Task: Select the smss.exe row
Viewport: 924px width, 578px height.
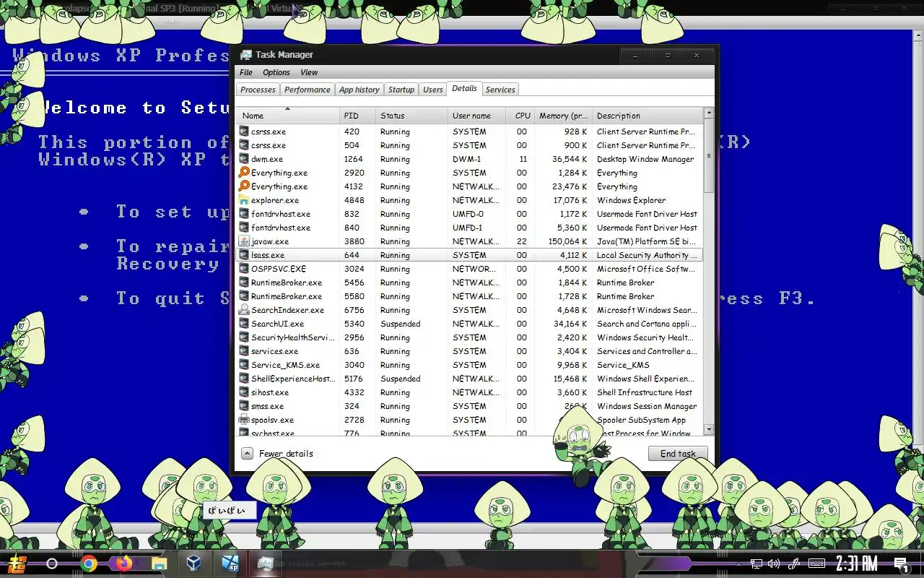Action: [x=469, y=406]
